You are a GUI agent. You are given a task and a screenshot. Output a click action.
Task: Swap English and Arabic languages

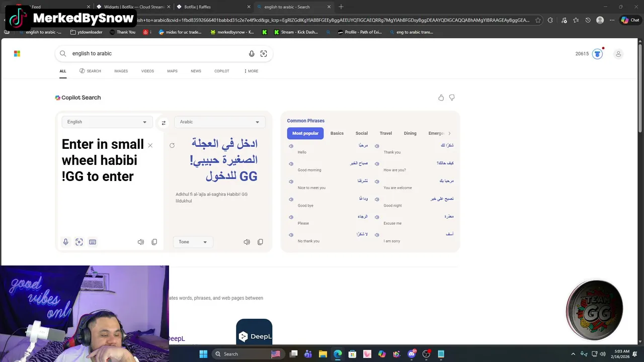(x=164, y=122)
